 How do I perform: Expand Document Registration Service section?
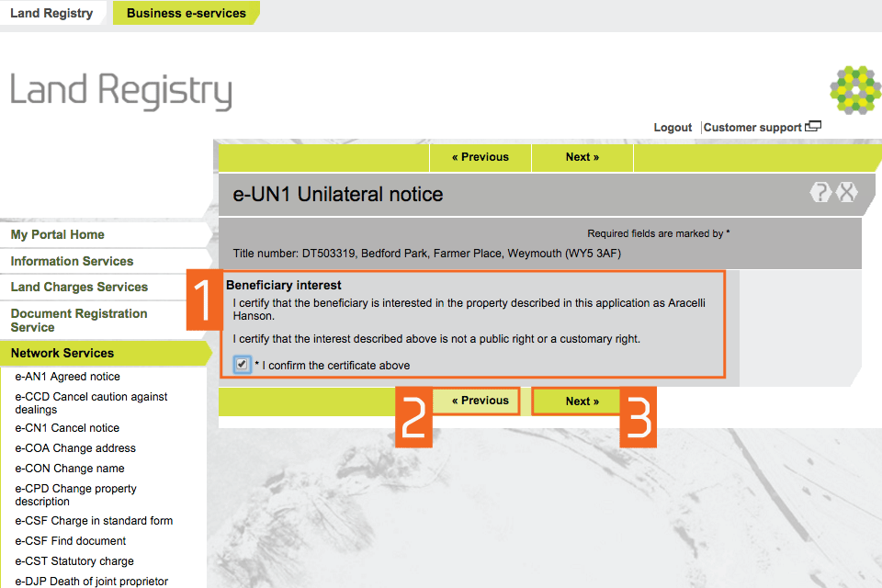pos(79,320)
